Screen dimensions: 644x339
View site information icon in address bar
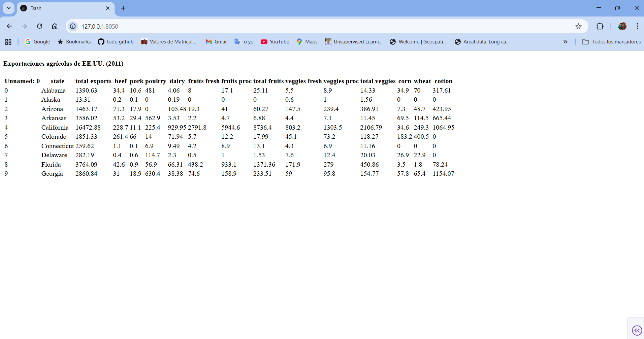click(73, 26)
